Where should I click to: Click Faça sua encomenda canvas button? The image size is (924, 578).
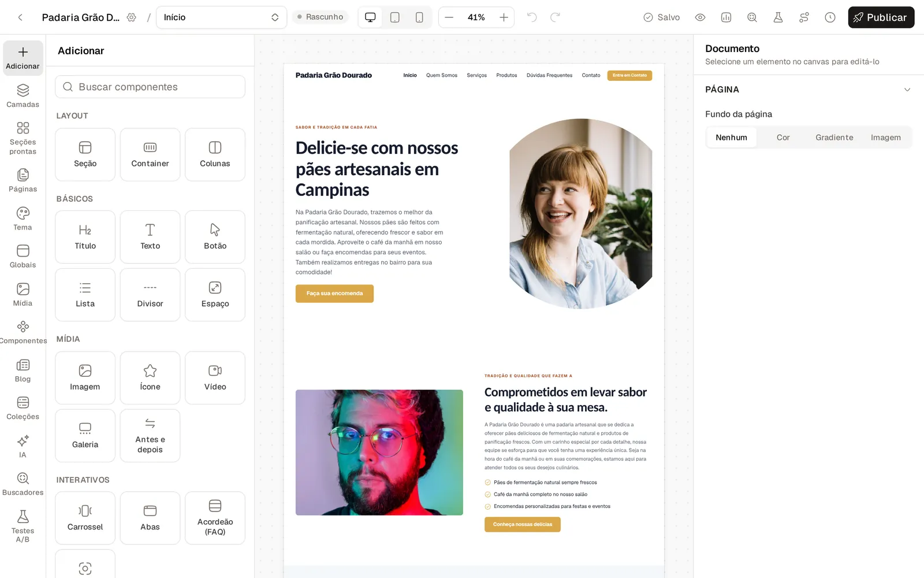pos(334,294)
